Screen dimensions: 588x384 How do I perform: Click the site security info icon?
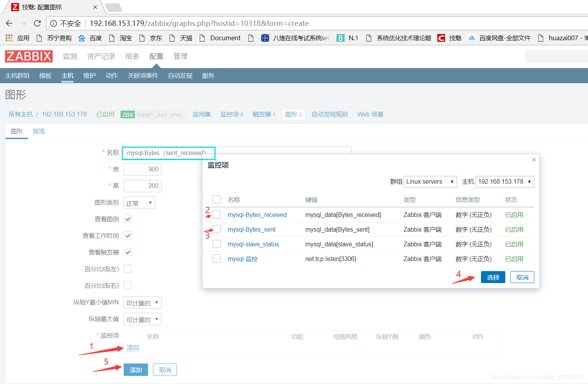point(54,24)
